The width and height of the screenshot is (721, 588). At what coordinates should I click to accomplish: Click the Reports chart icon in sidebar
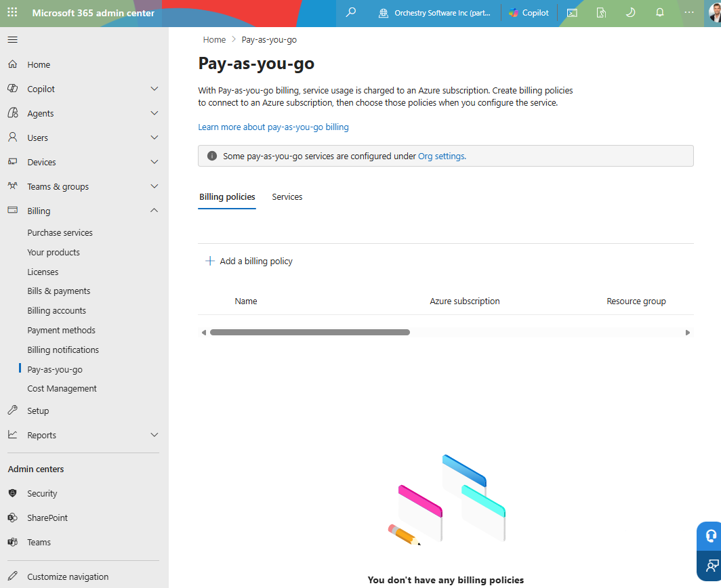click(x=13, y=434)
